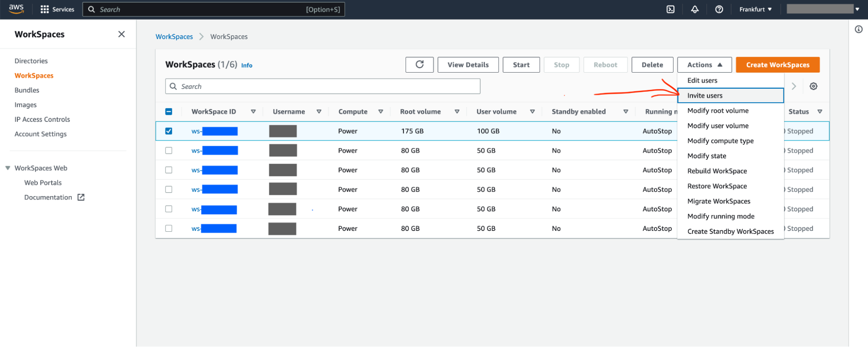
Task: Open IP Access Controls in sidebar
Action: [x=42, y=119]
